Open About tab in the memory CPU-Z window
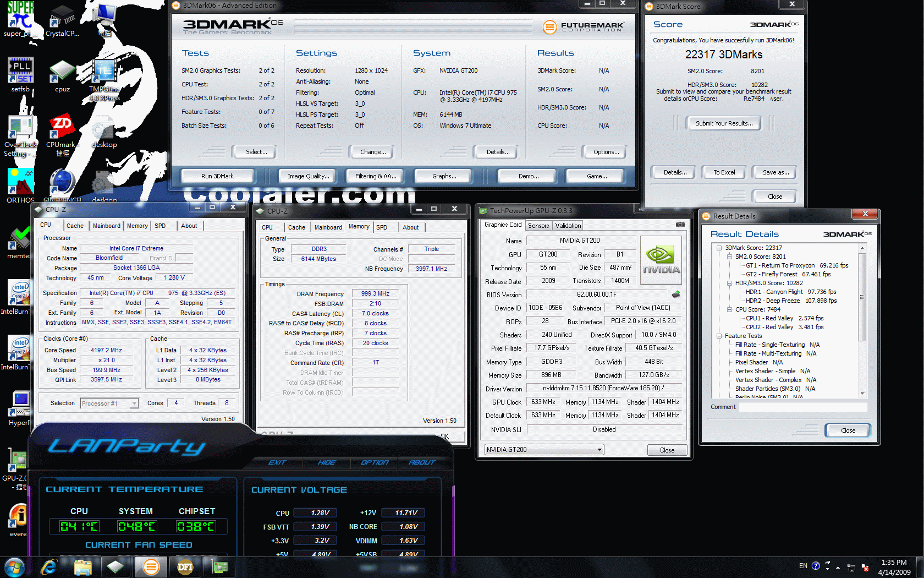Viewport: 924px width, 578px height. [410, 227]
